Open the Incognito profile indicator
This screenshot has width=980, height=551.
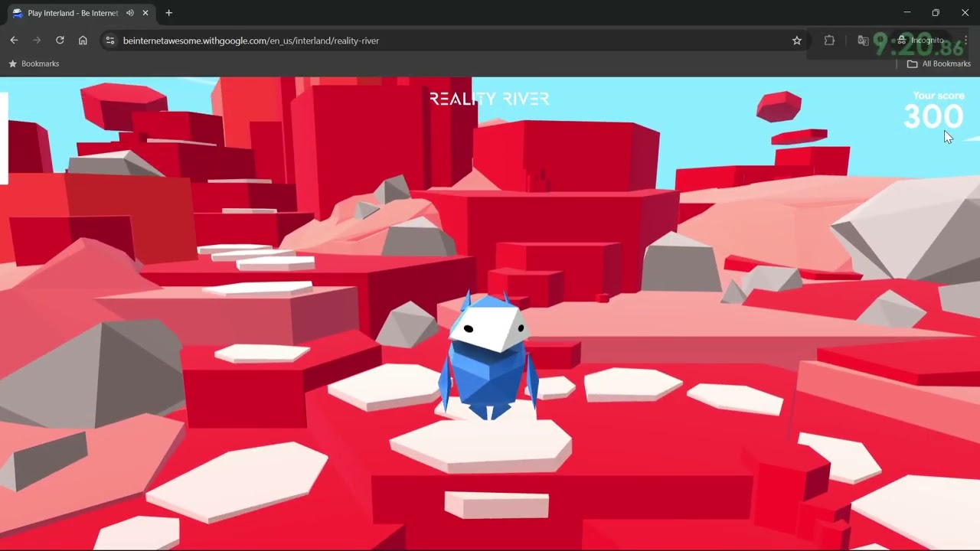[922, 41]
